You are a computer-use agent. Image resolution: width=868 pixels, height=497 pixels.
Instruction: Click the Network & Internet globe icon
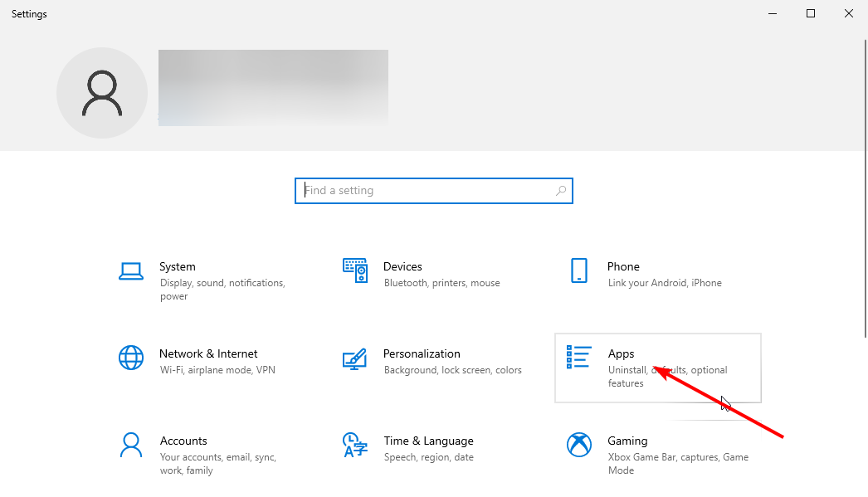coord(131,358)
